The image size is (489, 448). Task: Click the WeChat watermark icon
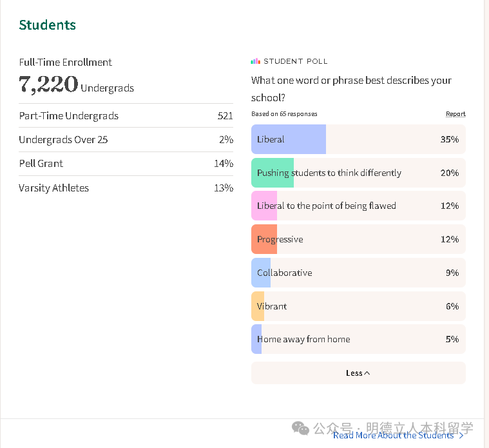[300, 428]
